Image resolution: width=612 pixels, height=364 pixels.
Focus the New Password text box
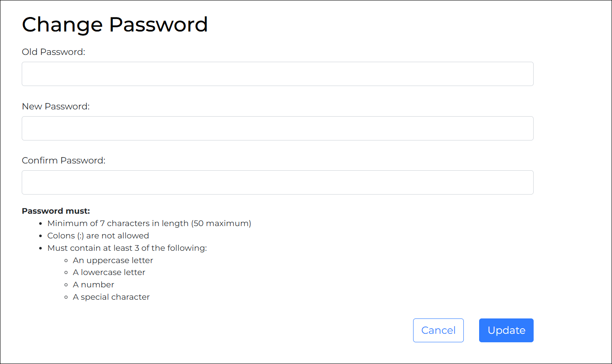click(277, 129)
